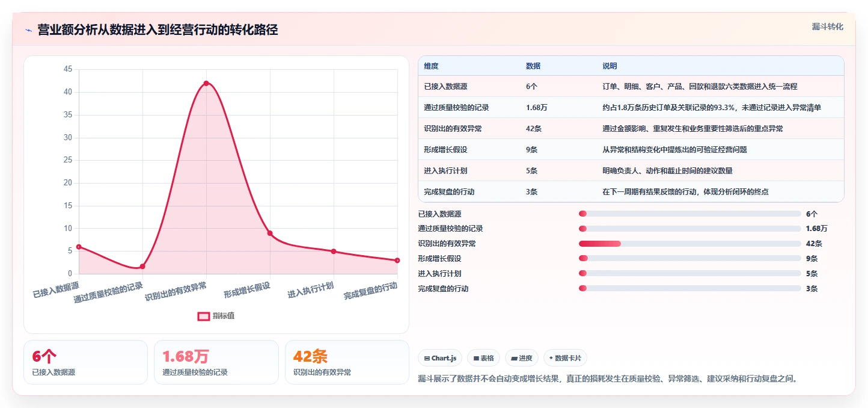Click the 指标值 legend label
Screen dimensions: 868x408
point(224,316)
